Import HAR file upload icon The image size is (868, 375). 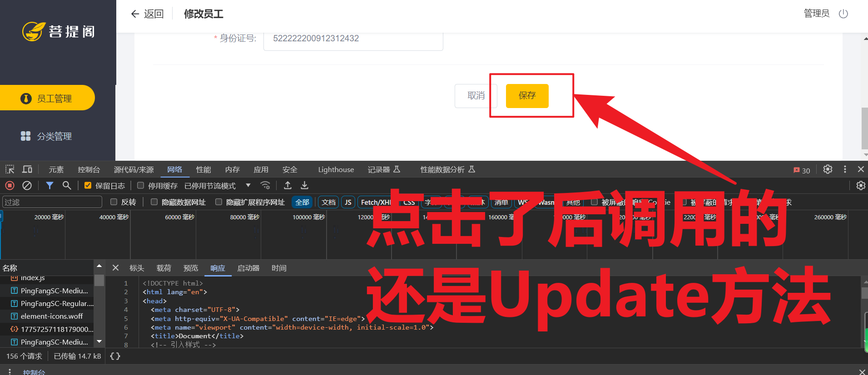tap(288, 185)
